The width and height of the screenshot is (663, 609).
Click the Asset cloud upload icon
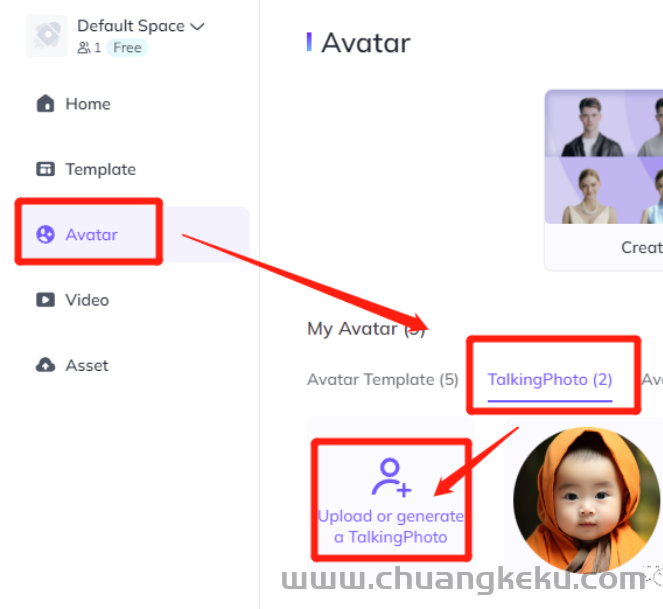point(45,365)
